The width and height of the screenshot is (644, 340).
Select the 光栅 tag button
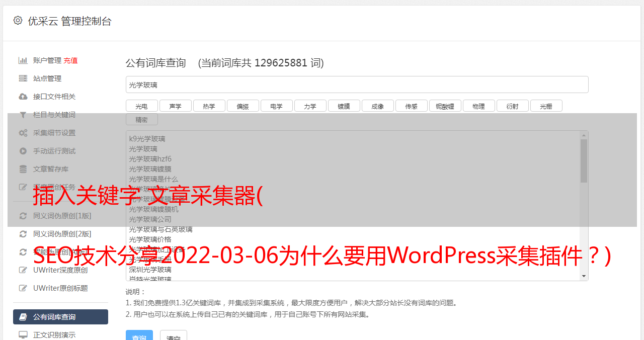coord(546,106)
